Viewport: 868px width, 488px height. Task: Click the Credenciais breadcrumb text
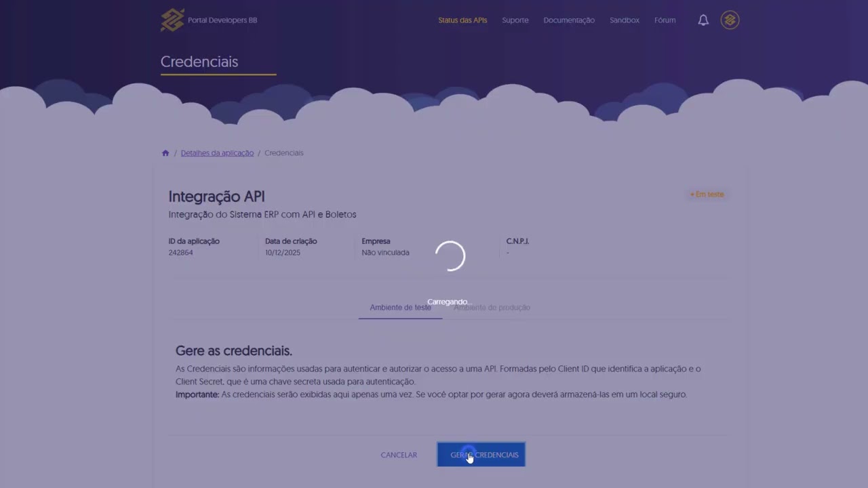[x=284, y=153]
